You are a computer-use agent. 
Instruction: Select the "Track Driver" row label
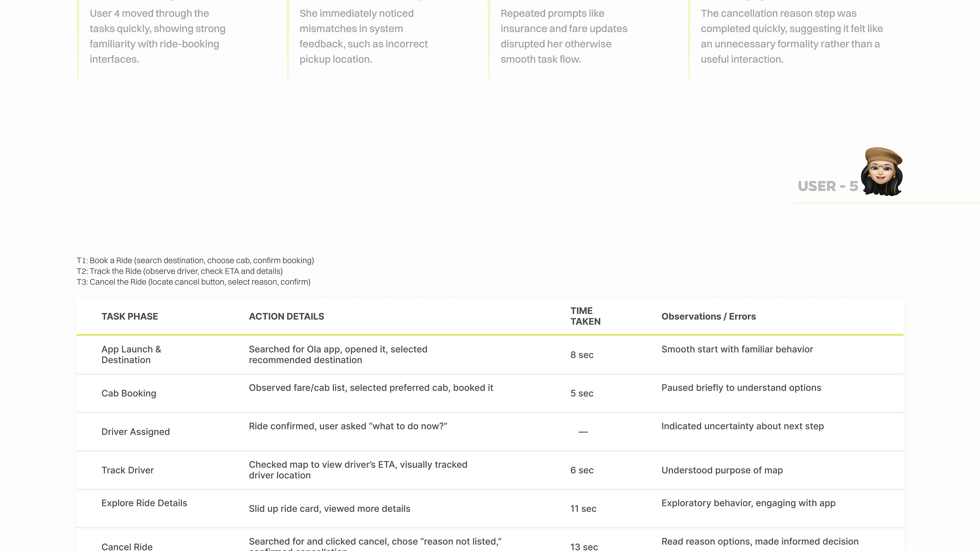[x=127, y=470]
